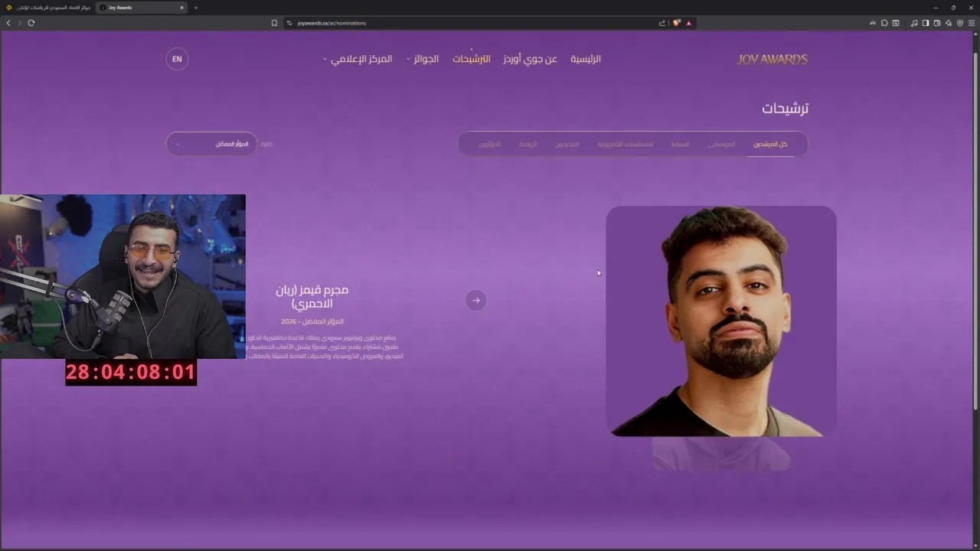Switch to the first browser tab in Arabic

[48, 8]
